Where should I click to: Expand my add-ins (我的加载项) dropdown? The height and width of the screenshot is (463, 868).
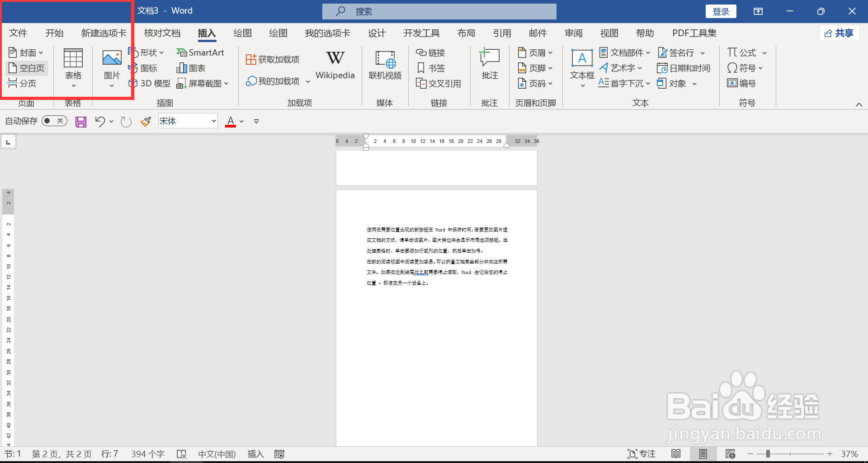308,82
